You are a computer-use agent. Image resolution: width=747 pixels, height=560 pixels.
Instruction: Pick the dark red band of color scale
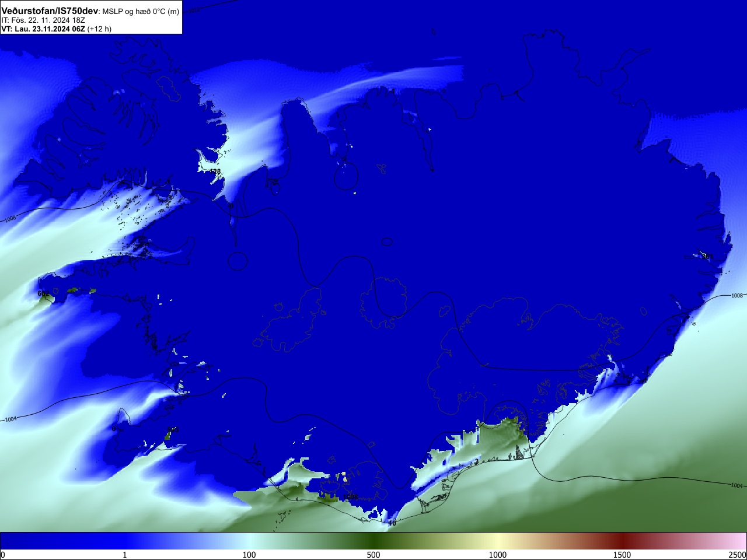click(622, 541)
